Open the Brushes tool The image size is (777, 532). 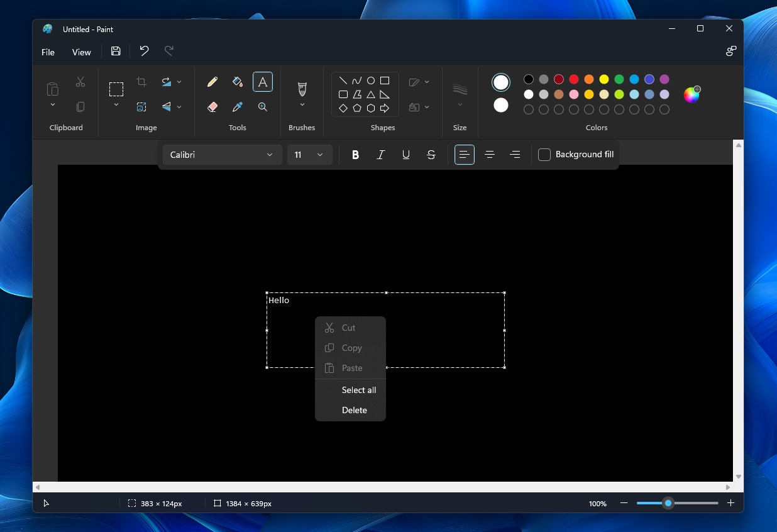click(302, 88)
